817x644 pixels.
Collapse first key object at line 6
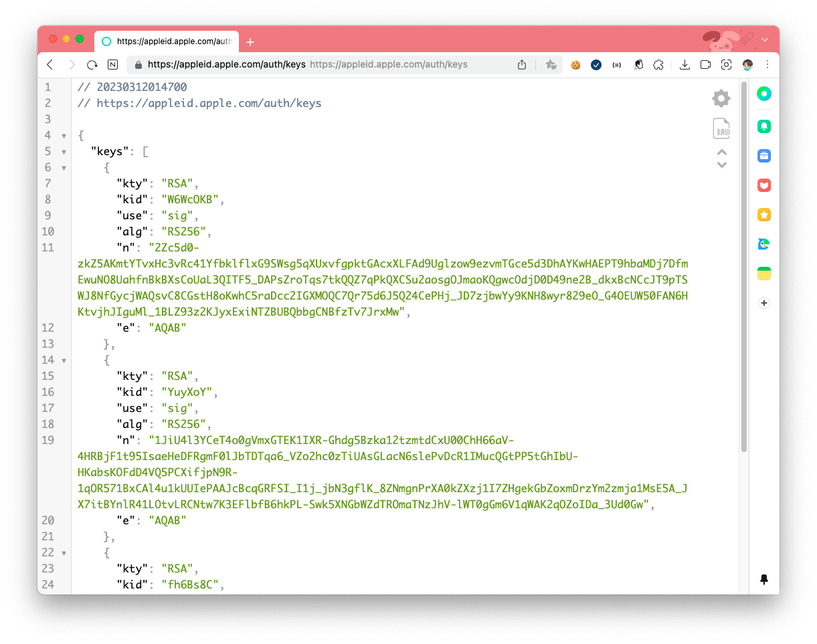(x=64, y=168)
